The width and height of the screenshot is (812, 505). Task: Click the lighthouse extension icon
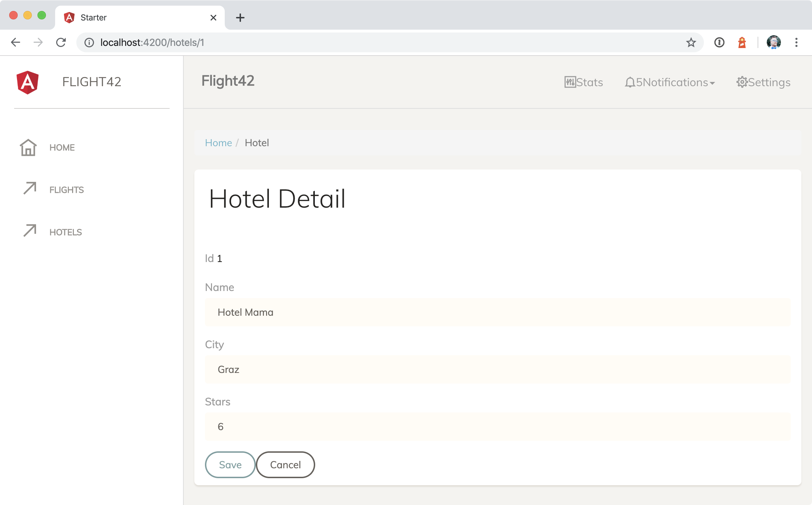742,43
